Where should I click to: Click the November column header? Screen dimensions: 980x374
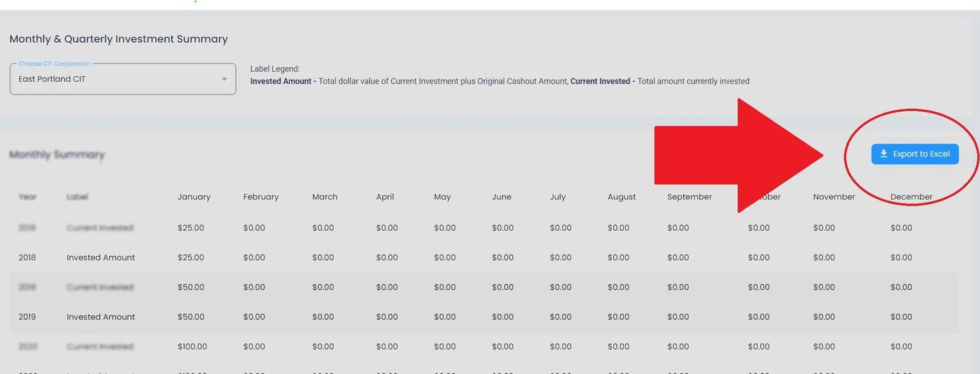point(834,197)
